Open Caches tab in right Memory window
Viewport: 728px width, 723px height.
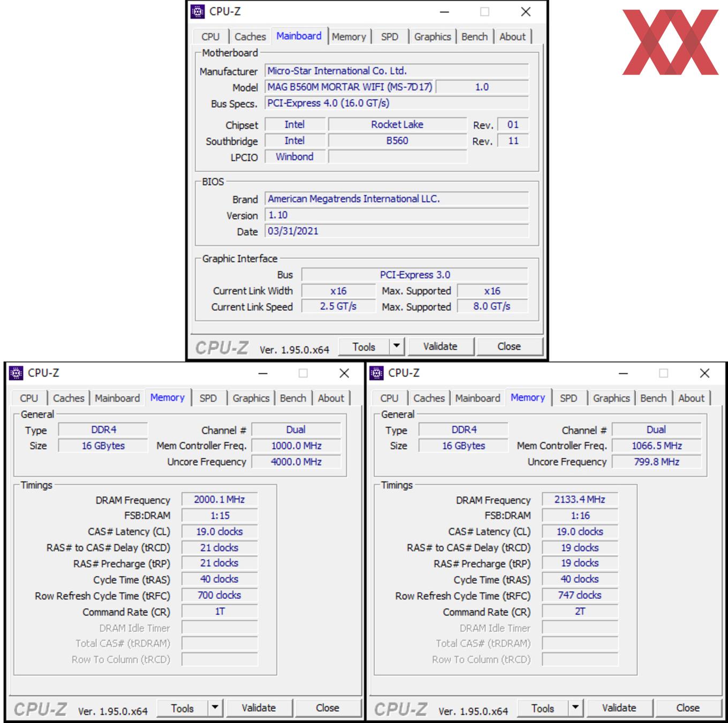coord(429,398)
